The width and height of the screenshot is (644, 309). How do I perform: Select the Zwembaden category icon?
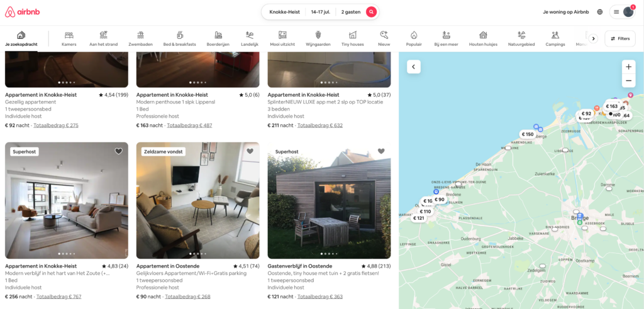coord(140,35)
